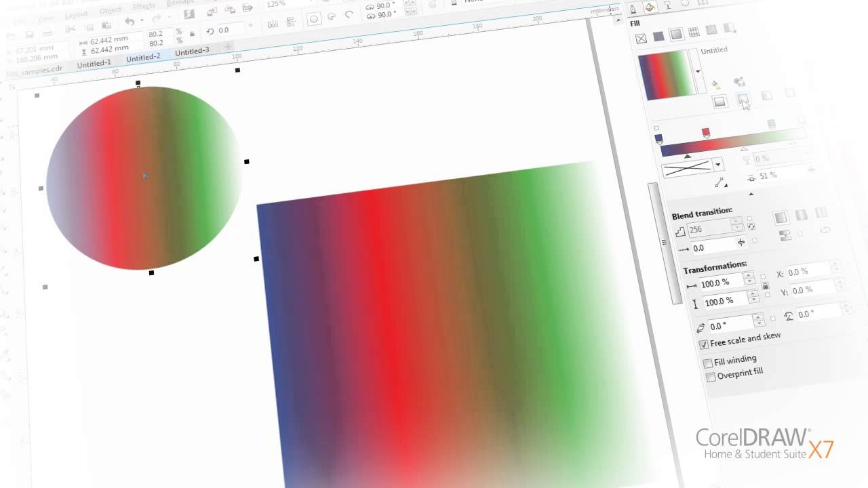This screenshot has width=868, height=488.
Task: Click the black midpoint marker under gradient
Action: (688, 157)
